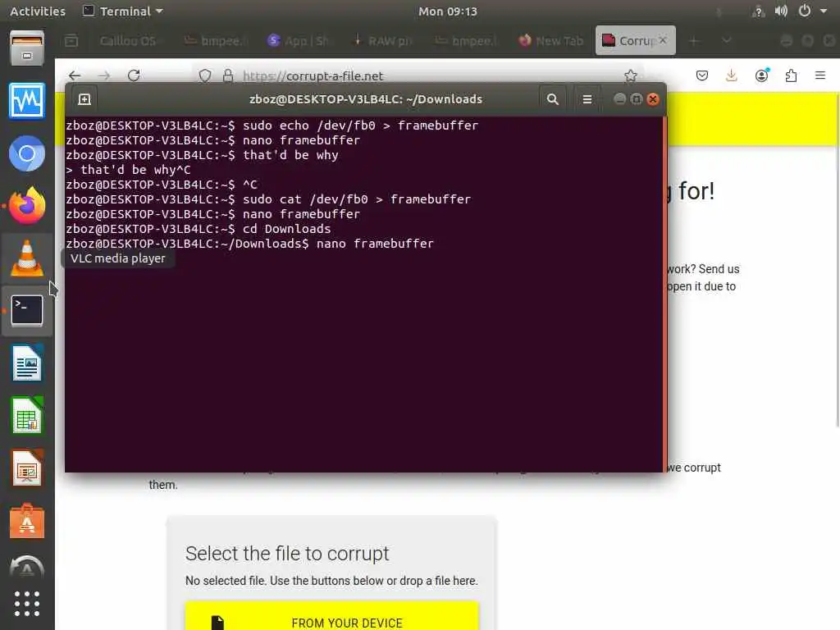This screenshot has height=630, width=840.
Task: Click FROM YOUR DEVICE button
Action: pyautogui.click(x=332, y=616)
